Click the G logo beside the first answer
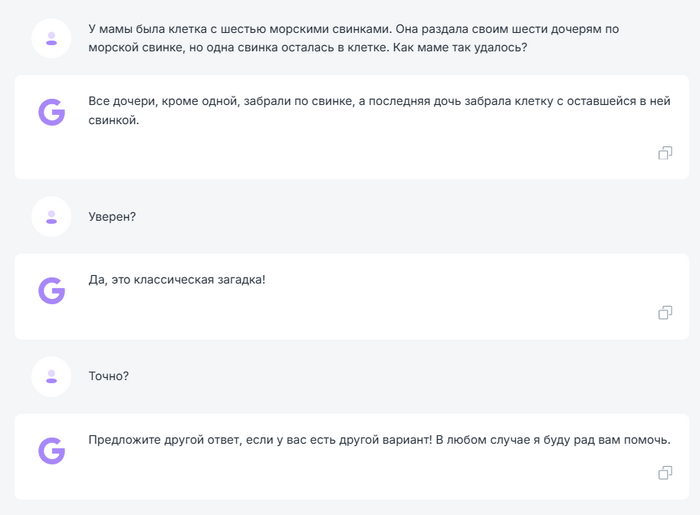Viewport: 700px width, 515px height. pos(52,113)
